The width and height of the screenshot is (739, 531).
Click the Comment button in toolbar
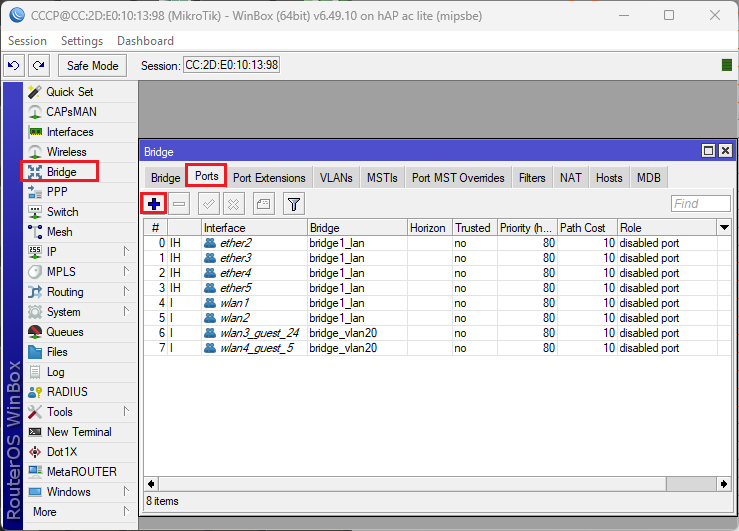[x=263, y=204]
